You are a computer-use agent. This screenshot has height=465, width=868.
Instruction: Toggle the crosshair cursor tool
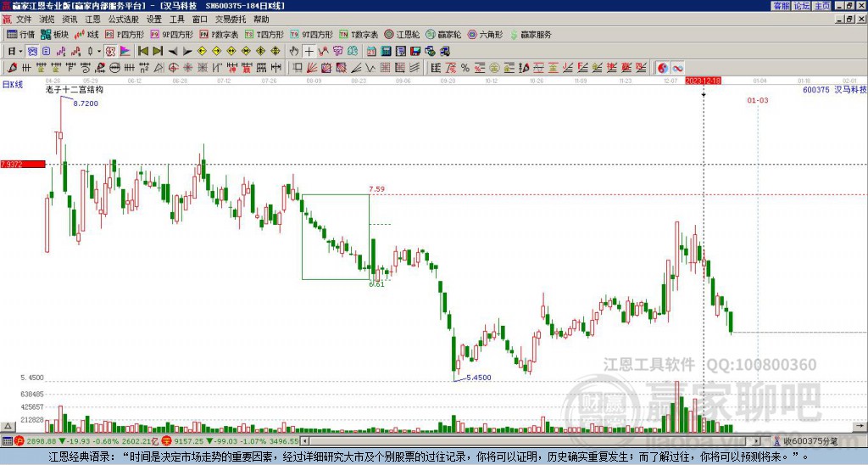pyautogui.click(x=309, y=51)
